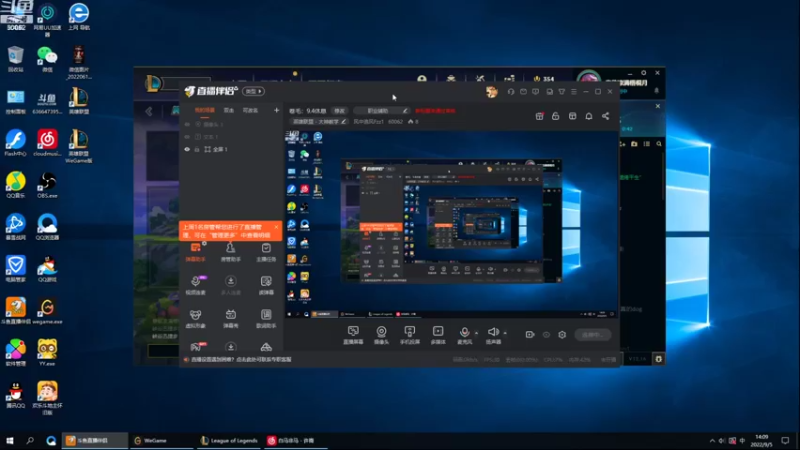Open the video mic-link tool with NEW badge
The width and height of the screenshot is (800, 450).
point(195,285)
